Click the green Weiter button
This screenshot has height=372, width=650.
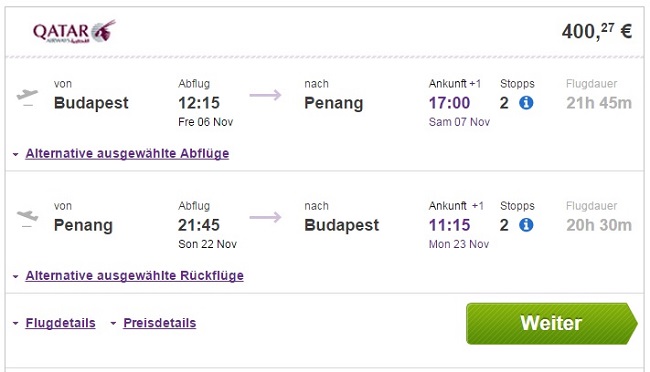[x=552, y=323]
